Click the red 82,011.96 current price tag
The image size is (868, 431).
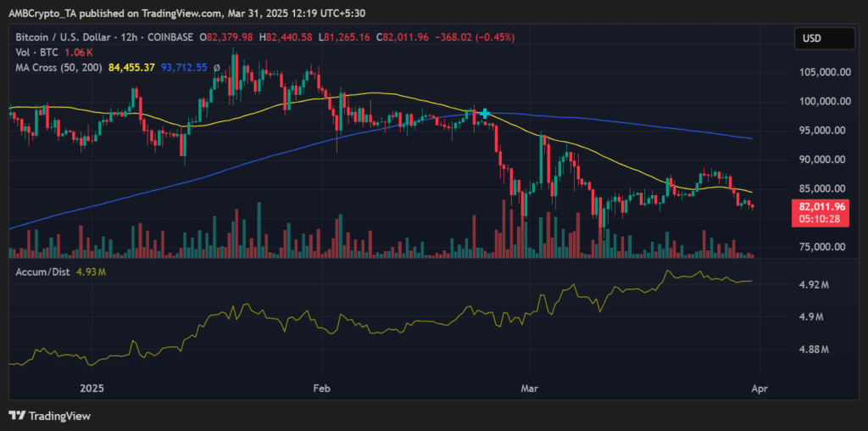tap(822, 206)
